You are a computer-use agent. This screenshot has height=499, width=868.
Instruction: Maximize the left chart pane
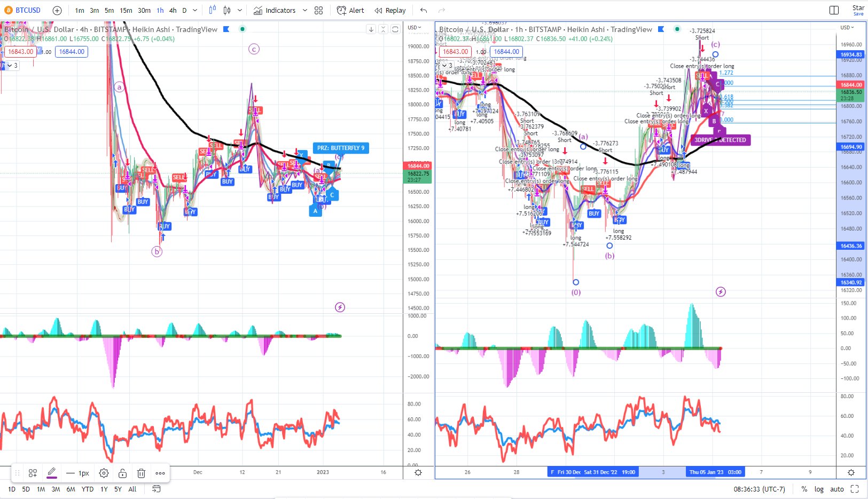(x=395, y=29)
